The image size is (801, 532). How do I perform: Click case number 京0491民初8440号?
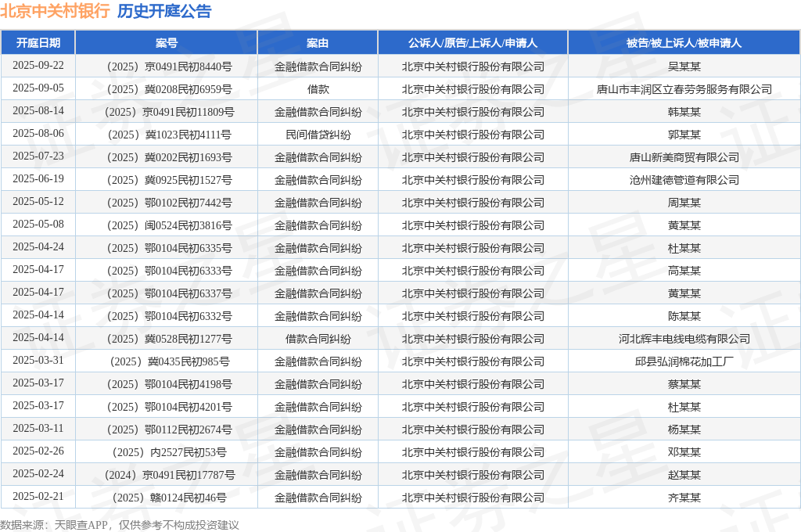169,66
